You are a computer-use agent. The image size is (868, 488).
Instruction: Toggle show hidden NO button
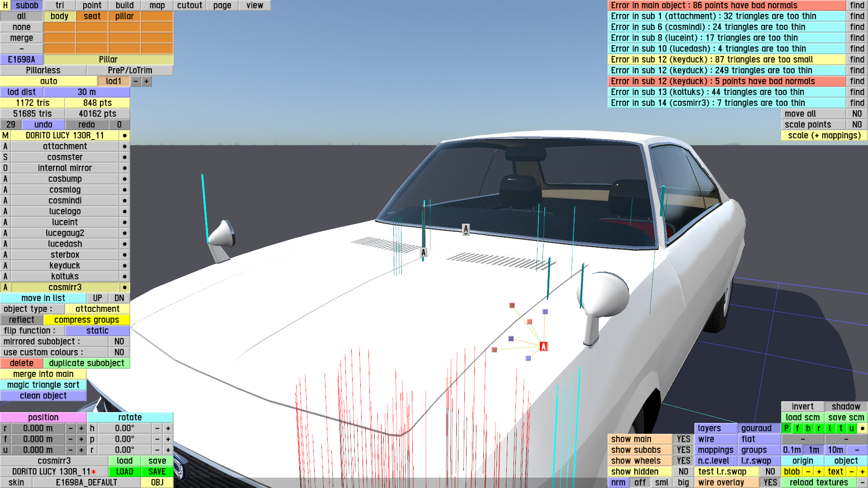[683, 472]
